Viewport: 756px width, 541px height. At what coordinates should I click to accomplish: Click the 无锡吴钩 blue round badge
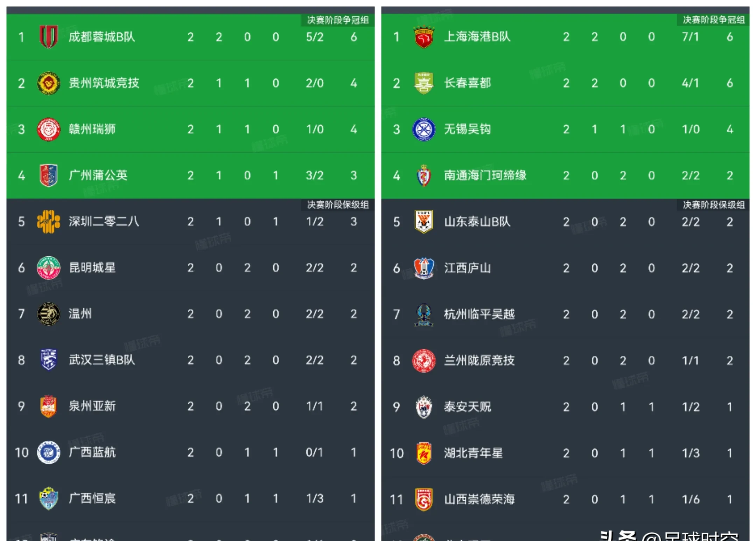423,129
